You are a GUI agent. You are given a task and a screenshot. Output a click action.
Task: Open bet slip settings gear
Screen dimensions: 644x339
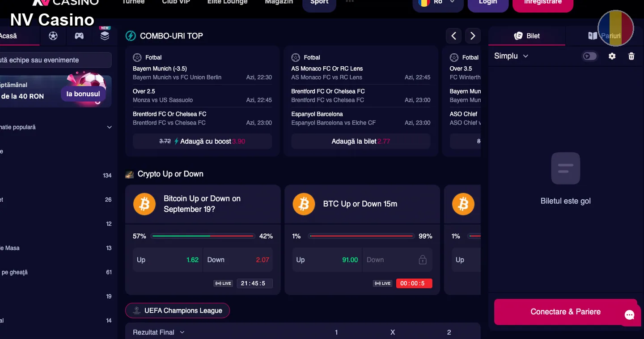(x=612, y=56)
